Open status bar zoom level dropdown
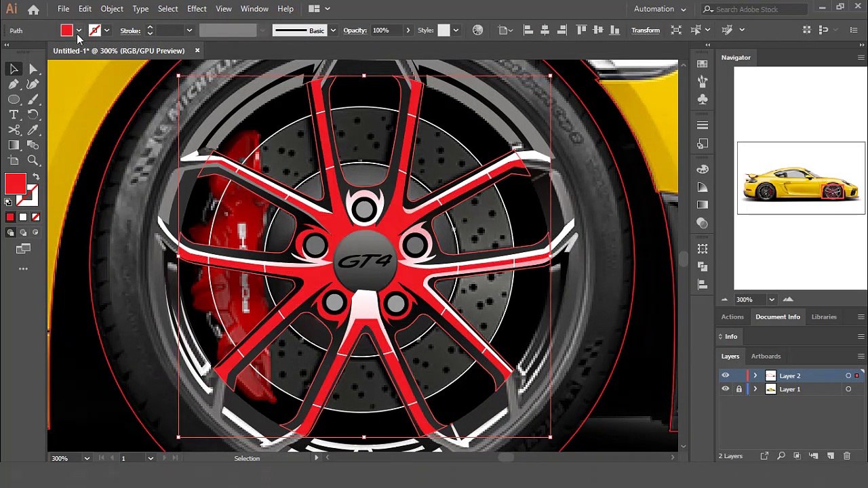Image resolution: width=868 pixels, height=488 pixels. [86, 458]
